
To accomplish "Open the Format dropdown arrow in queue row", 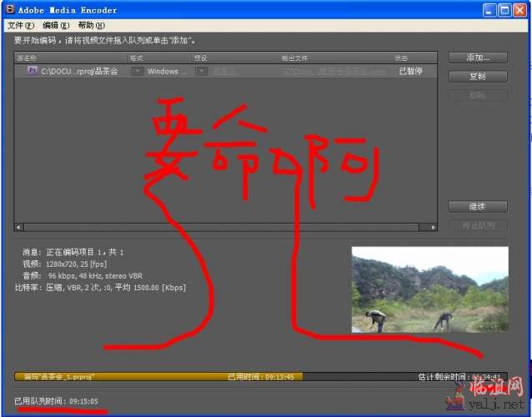I will 137,72.
